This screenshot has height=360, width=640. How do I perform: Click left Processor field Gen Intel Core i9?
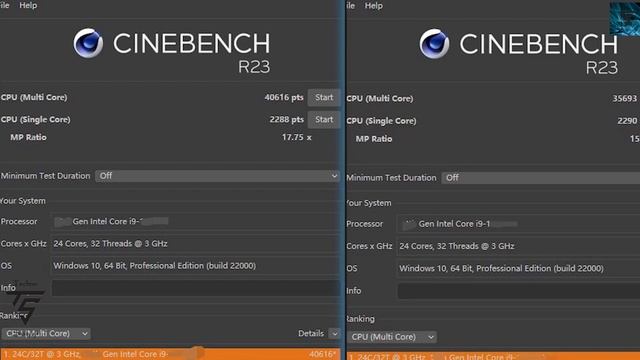196,222
